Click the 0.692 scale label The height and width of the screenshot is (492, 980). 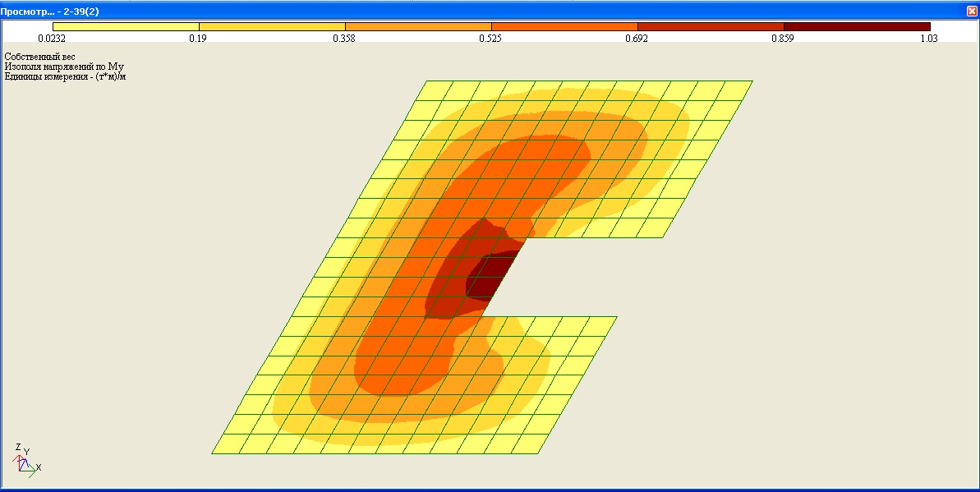[x=637, y=38]
